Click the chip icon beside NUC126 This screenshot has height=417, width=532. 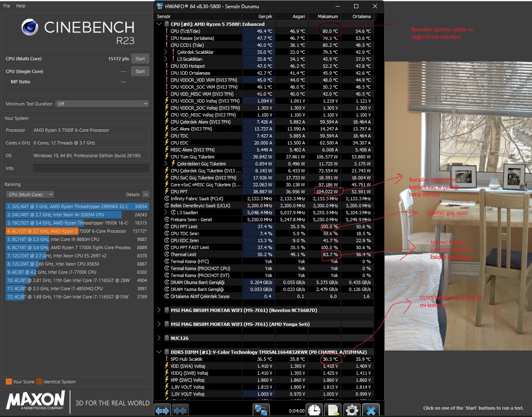[166, 338]
